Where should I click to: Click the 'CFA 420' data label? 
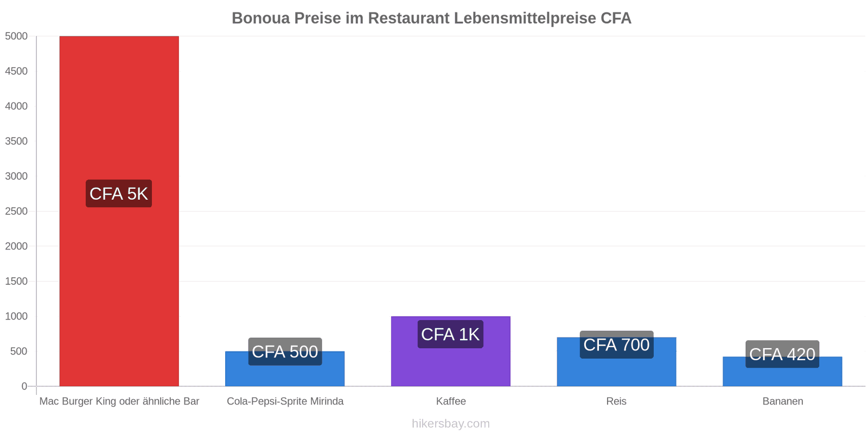[x=782, y=354]
